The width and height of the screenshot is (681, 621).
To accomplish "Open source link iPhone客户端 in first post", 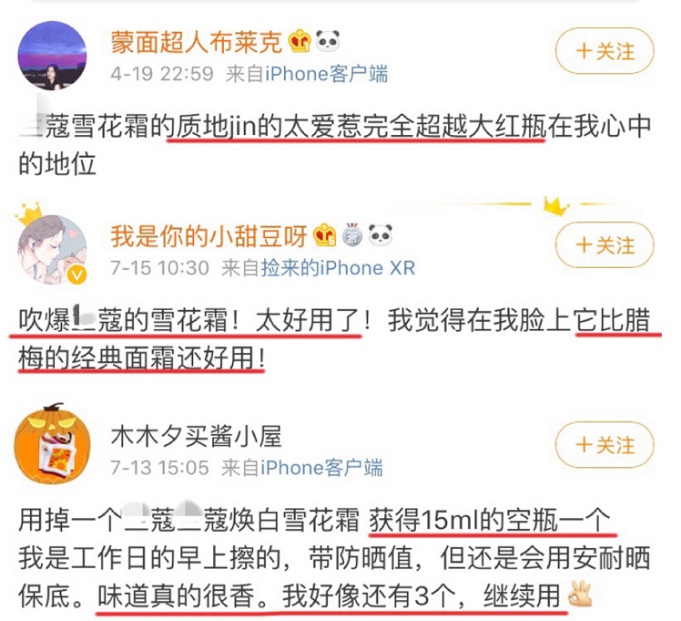I will tap(326, 74).
